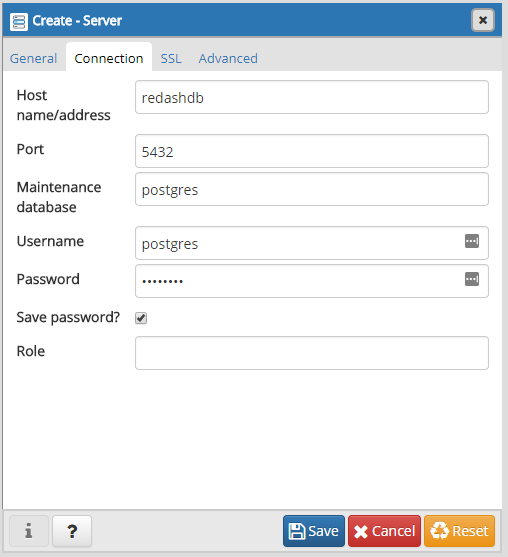Go to the Advanced tab
This screenshot has height=557, width=508.
[228, 58]
